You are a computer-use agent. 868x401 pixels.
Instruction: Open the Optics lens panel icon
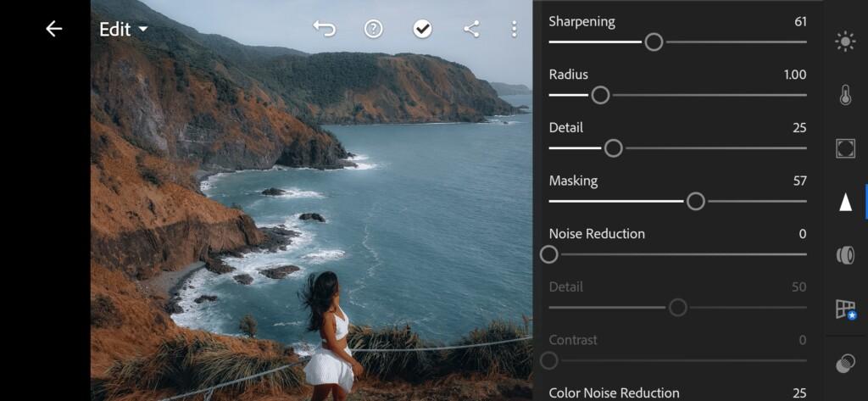click(x=845, y=255)
